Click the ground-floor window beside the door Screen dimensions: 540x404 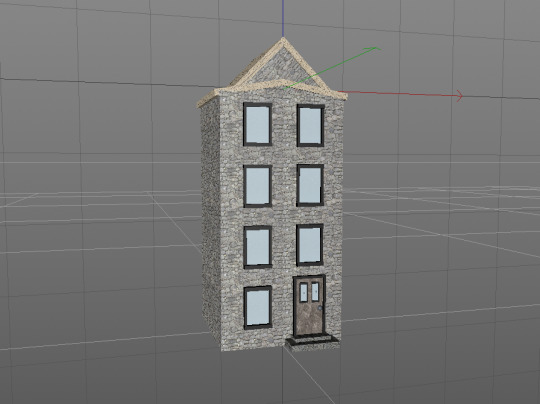pyautogui.click(x=258, y=307)
